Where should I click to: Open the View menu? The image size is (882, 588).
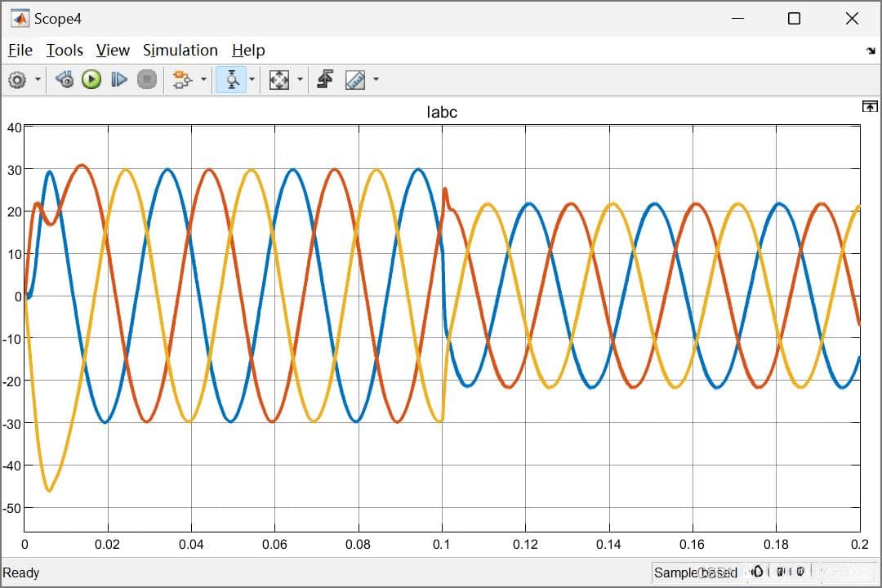(x=113, y=51)
